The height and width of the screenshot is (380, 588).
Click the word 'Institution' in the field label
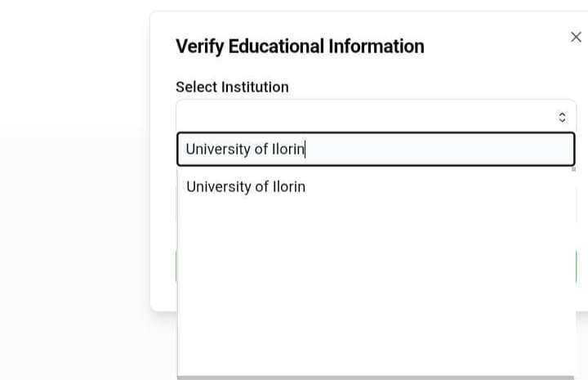point(255,87)
